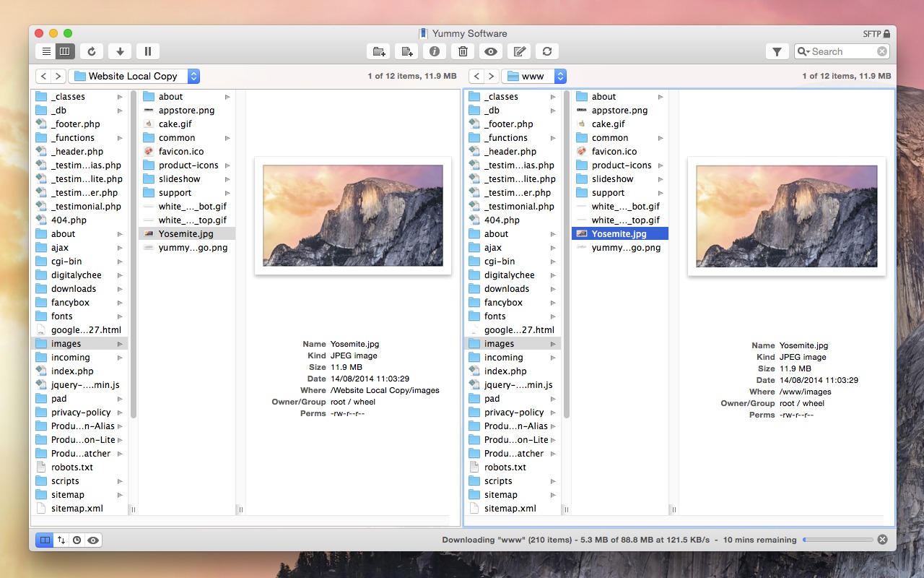Screen dimensions: 924x578
Task: Click the sync arrows icon in the toolbar
Action: (546, 51)
